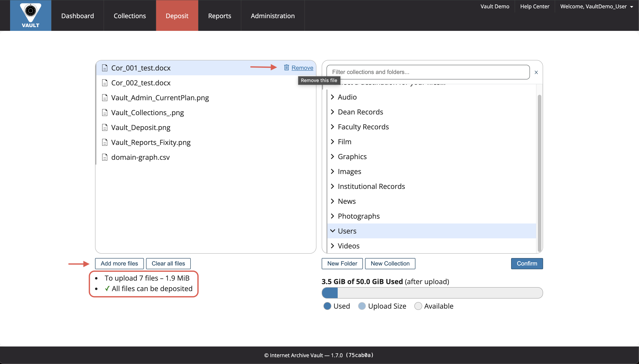Select the Graphics collection label
The image size is (639, 364).
point(352,157)
